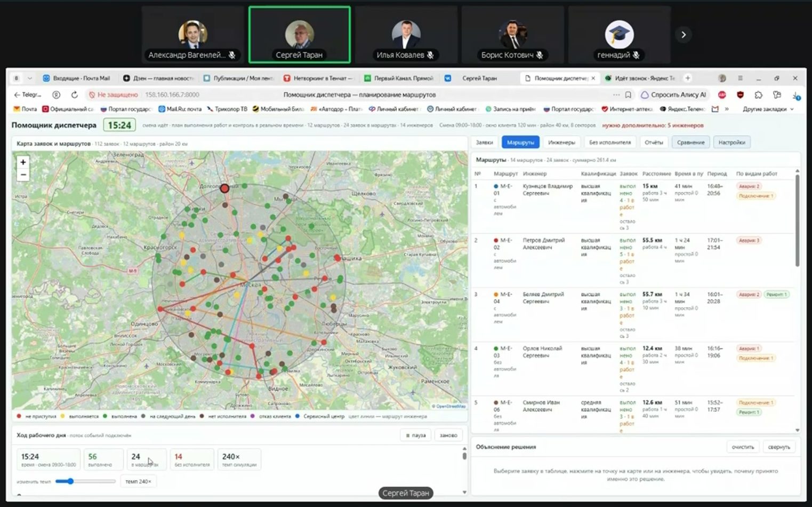Open the Настройки button
Viewport: 812px width, 507px height.
coord(731,142)
